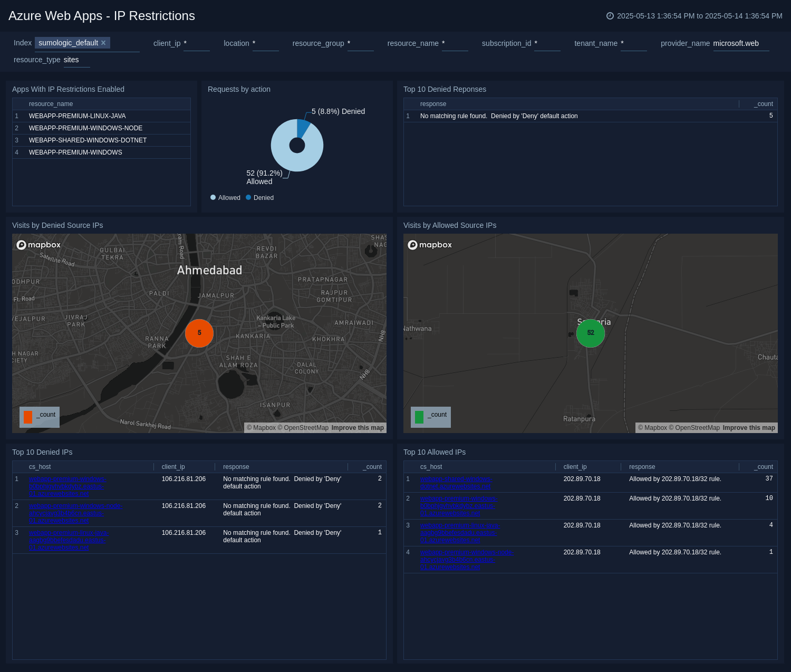Click the orange cluster marker showing 5
This screenshot has width=791, height=672.
click(199, 333)
